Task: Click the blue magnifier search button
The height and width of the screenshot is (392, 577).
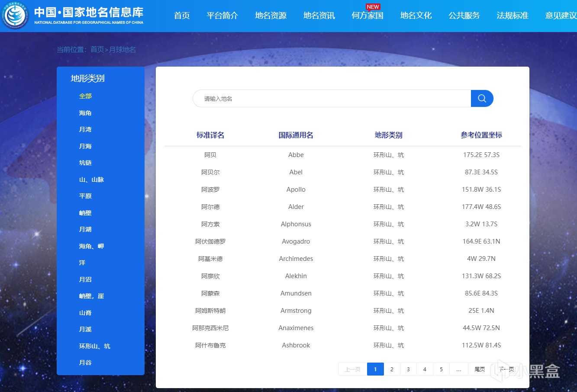Action: coord(482,99)
